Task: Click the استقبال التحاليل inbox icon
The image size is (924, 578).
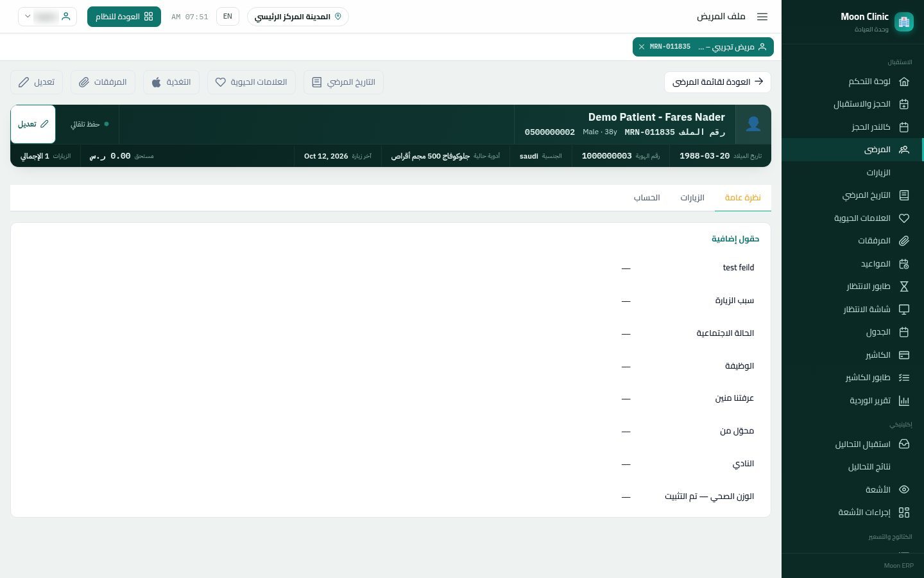Action: [x=904, y=444]
